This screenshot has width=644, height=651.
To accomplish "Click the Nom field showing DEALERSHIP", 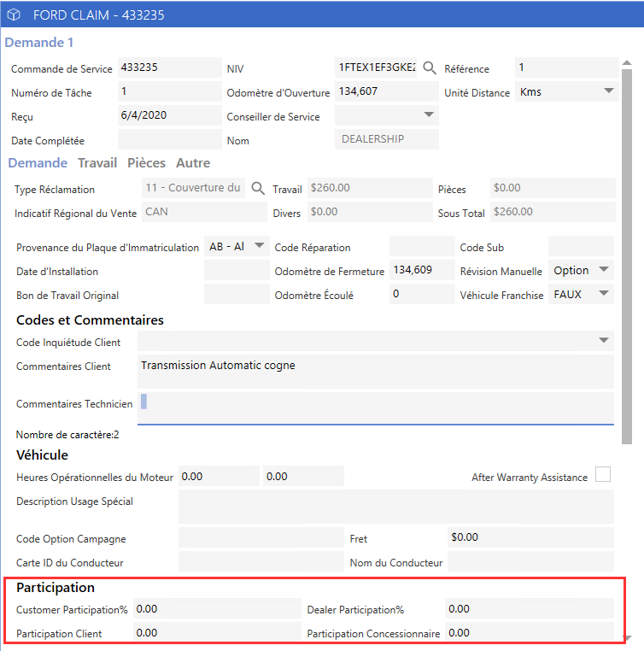I will (x=387, y=139).
